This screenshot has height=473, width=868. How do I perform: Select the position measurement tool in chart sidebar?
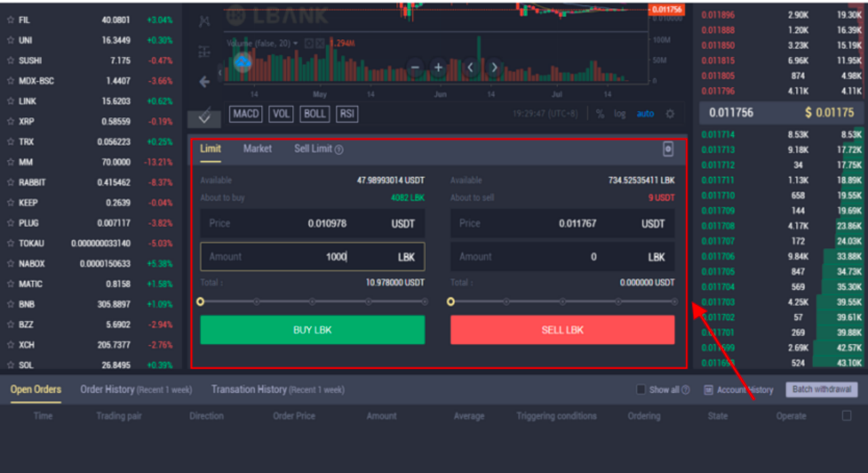point(204,52)
